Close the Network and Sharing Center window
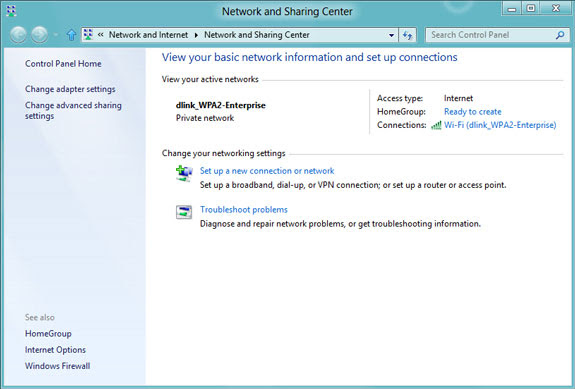 (x=556, y=8)
